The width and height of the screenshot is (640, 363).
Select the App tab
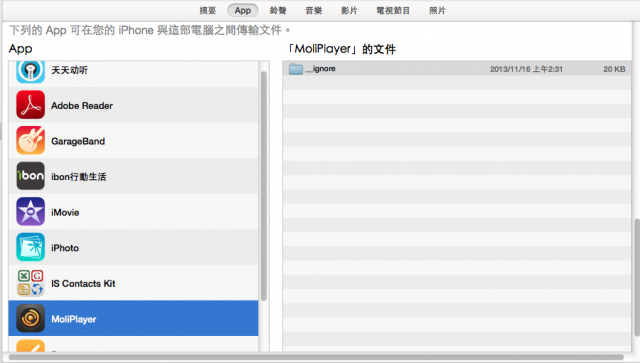[x=242, y=11]
